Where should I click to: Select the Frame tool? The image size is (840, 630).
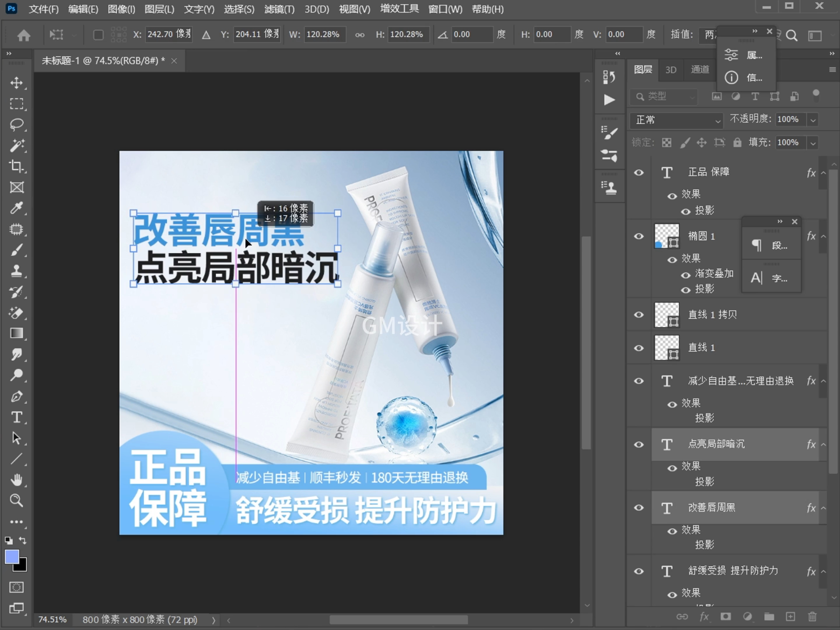click(x=16, y=187)
